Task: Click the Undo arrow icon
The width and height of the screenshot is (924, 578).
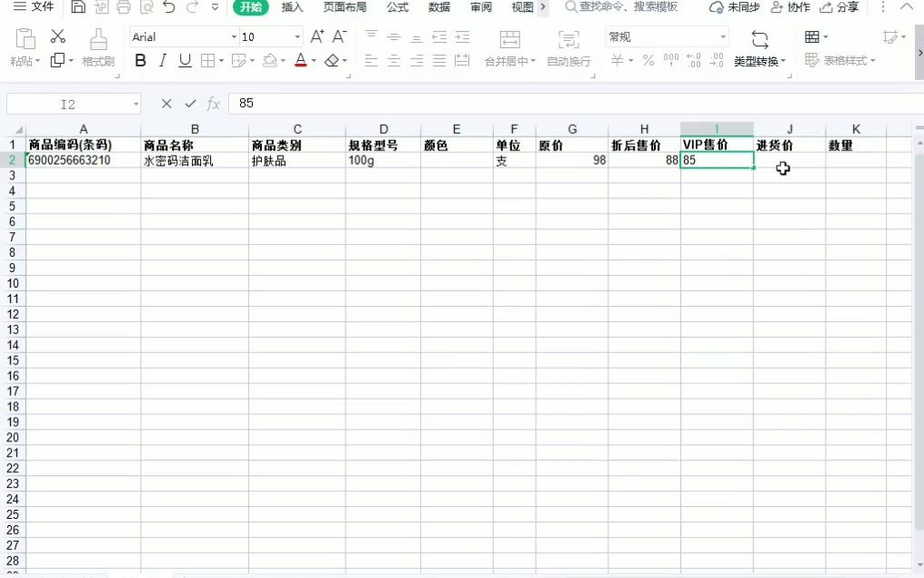Action: point(168,8)
